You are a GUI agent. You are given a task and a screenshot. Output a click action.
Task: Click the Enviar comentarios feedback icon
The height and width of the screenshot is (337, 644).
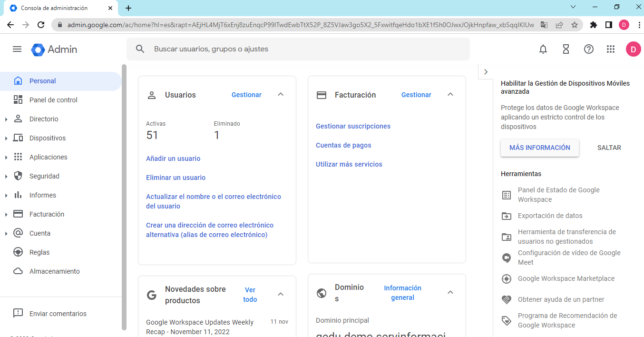pos(18,313)
